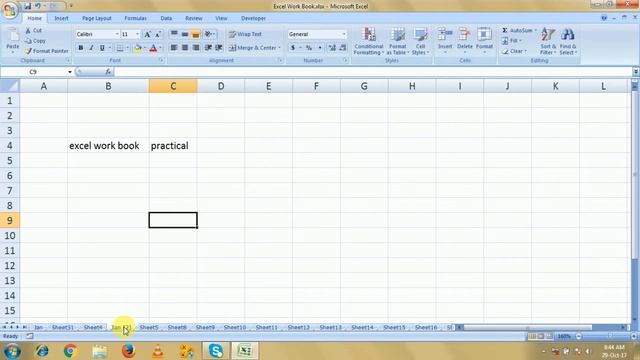Switch to the Formulas tab
Viewport: 640px width, 360px height.
(x=136, y=18)
